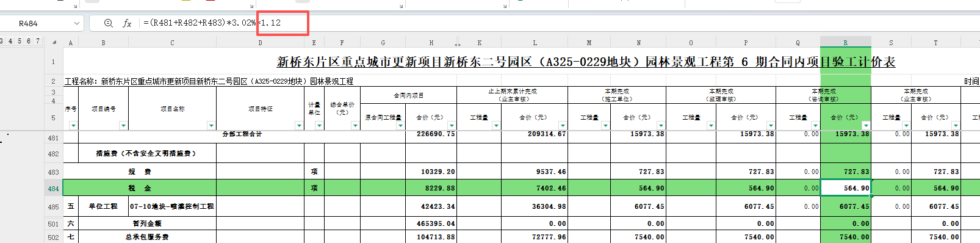Click the 税金 cell in row 484
Image resolution: width=980 pixels, height=243 pixels.
(140, 188)
